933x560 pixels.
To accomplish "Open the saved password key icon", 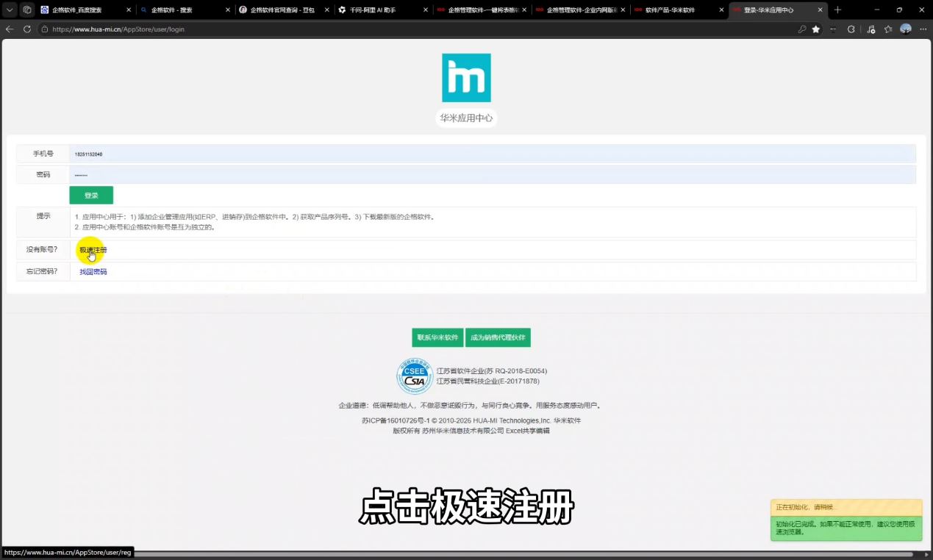I will tap(802, 29).
